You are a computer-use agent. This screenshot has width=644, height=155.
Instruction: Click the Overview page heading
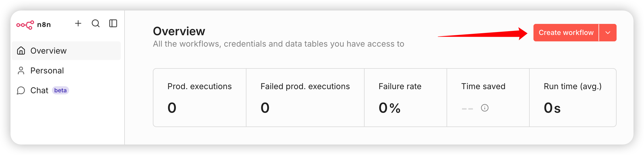pyautogui.click(x=179, y=31)
